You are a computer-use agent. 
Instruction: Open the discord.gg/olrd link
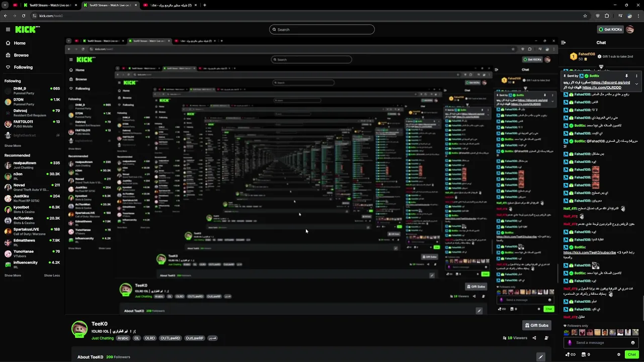610,82
